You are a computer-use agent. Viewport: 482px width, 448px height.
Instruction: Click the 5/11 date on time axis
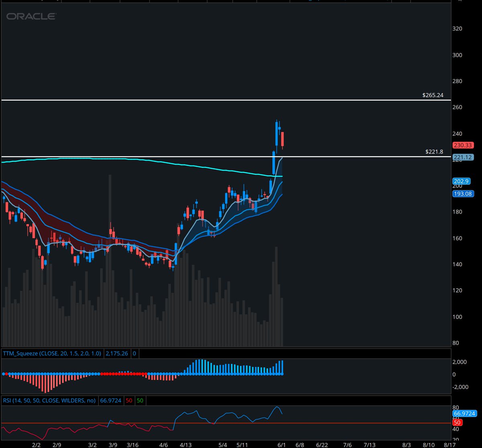(243, 445)
